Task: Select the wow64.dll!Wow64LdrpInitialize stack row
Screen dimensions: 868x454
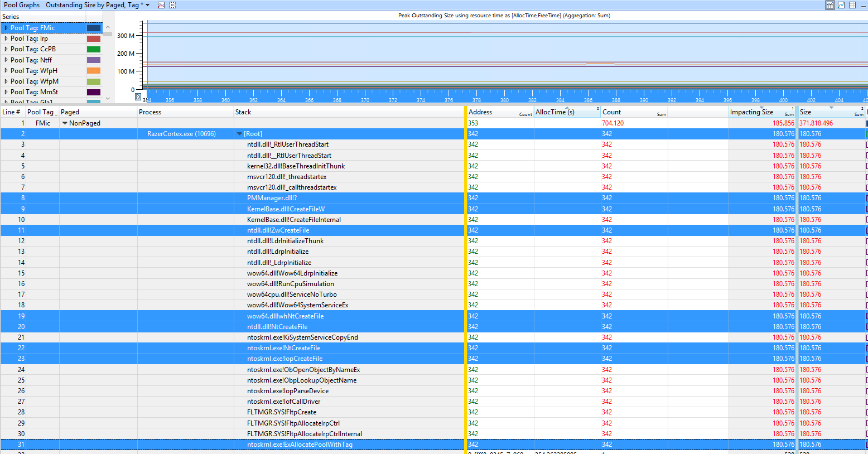Action: point(292,273)
